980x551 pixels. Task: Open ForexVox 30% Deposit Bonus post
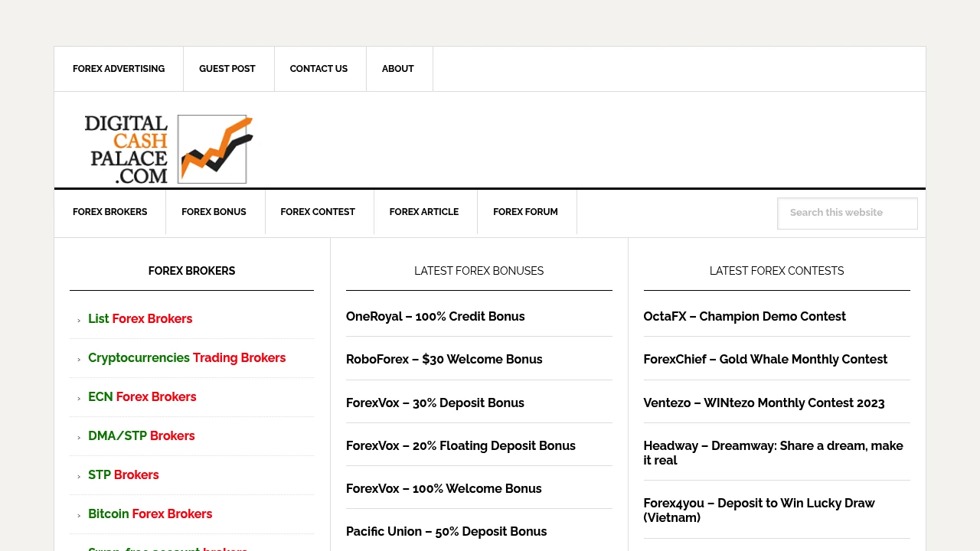pyautogui.click(x=435, y=403)
